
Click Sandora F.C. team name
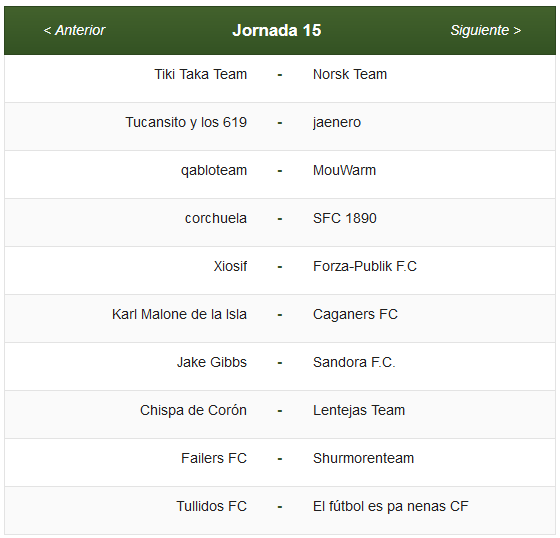pos(354,362)
